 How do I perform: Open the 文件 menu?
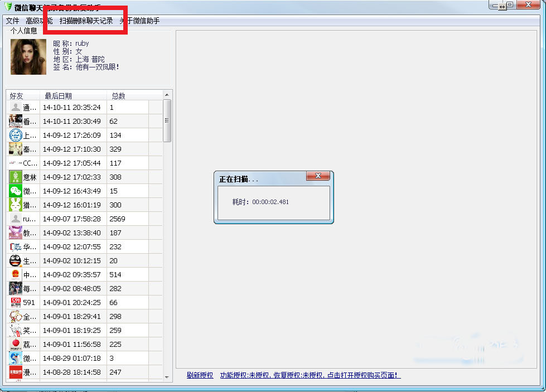click(12, 21)
